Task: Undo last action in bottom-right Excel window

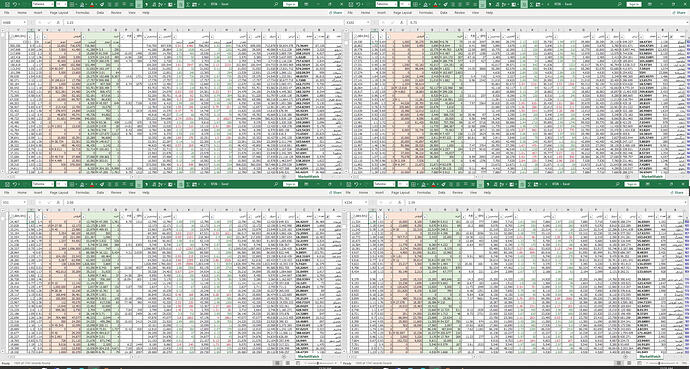Action: click(356, 184)
